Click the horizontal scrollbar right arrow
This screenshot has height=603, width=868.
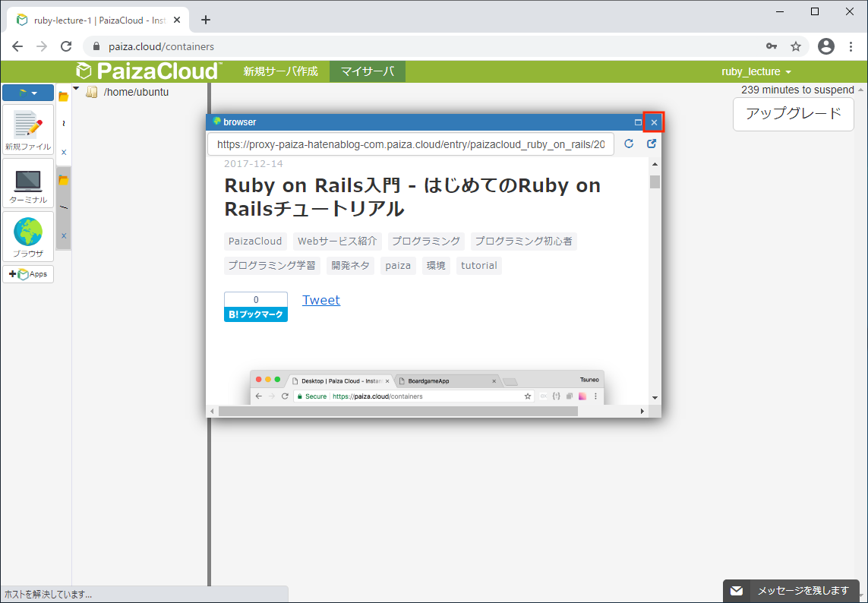point(642,412)
